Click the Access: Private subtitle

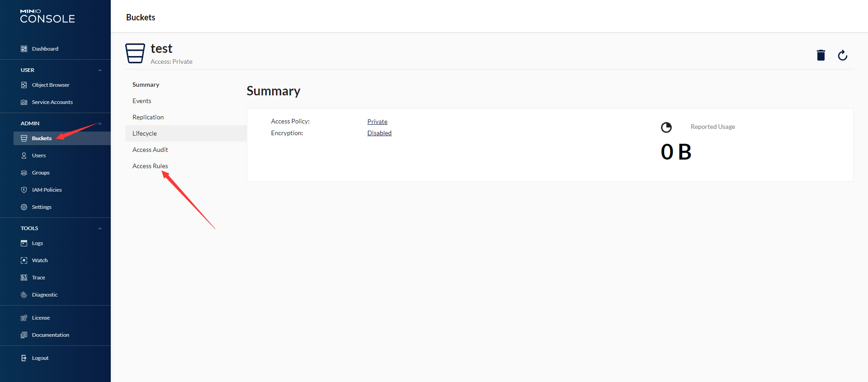(x=171, y=61)
